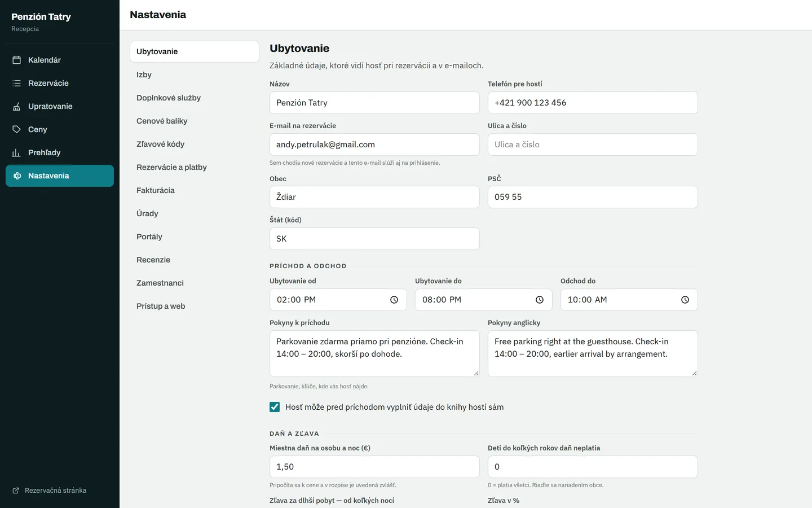Show the Recenzie section
812x508 pixels.
click(195, 260)
